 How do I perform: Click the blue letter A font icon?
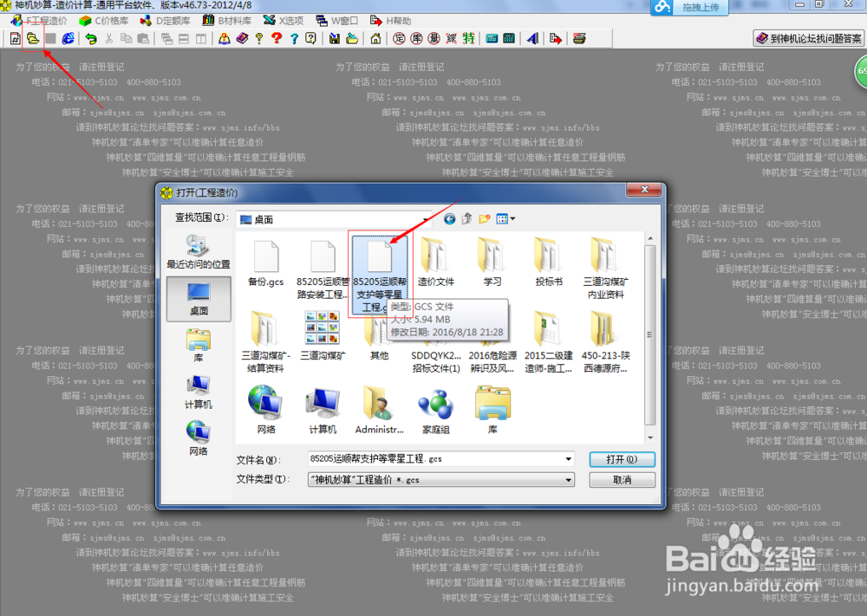coord(533,38)
